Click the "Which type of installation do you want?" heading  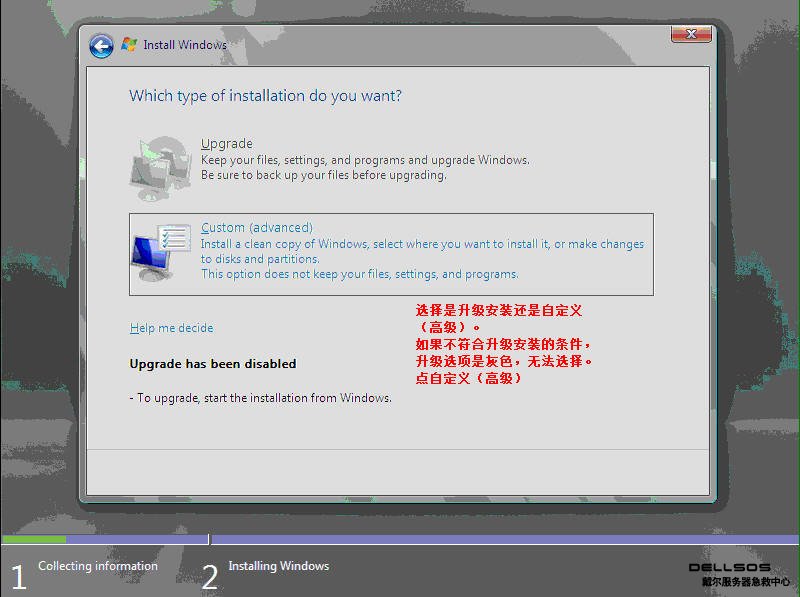coord(265,95)
